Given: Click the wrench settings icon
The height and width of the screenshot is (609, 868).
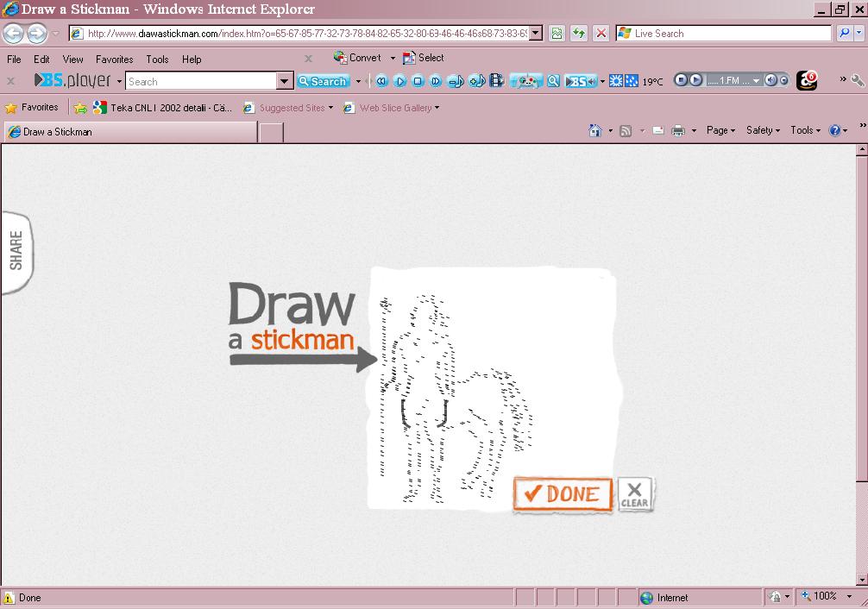Looking at the screenshot, I should click(x=858, y=81).
